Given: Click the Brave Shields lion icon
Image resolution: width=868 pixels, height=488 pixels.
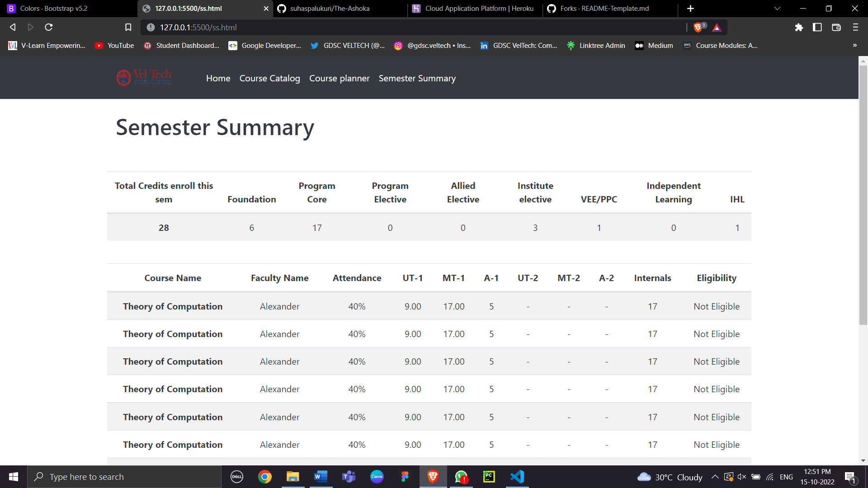Looking at the screenshot, I should click(698, 28).
